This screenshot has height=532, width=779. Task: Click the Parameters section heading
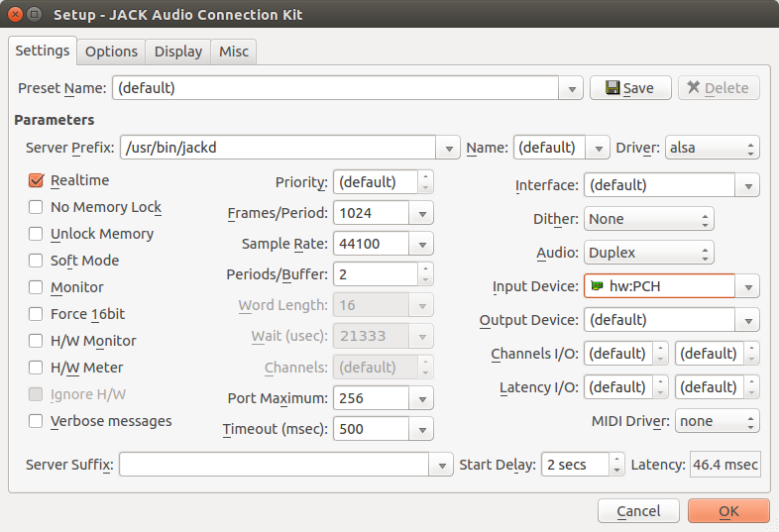[x=55, y=120]
